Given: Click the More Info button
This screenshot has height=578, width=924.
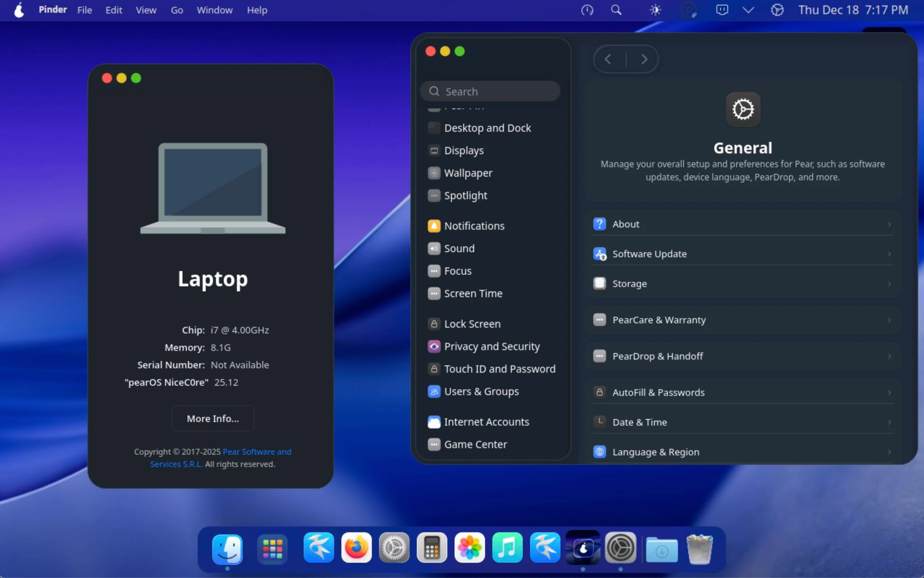Looking at the screenshot, I should 212,418.
